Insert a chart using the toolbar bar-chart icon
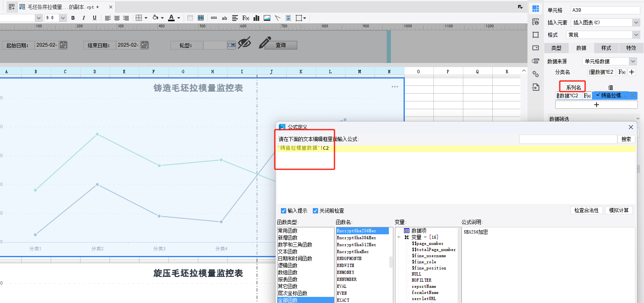The height and width of the screenshot is (303, 644). (x=256, y=18)
